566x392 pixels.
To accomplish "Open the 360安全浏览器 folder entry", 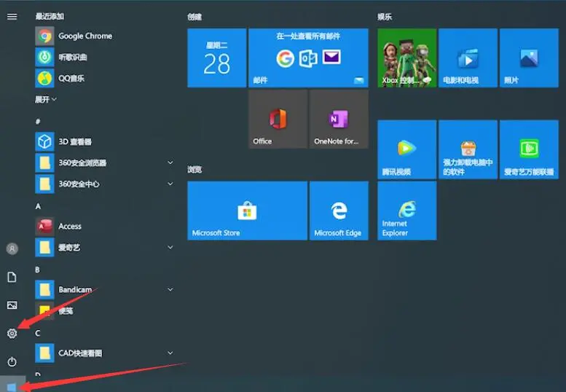I will point(105,162).
